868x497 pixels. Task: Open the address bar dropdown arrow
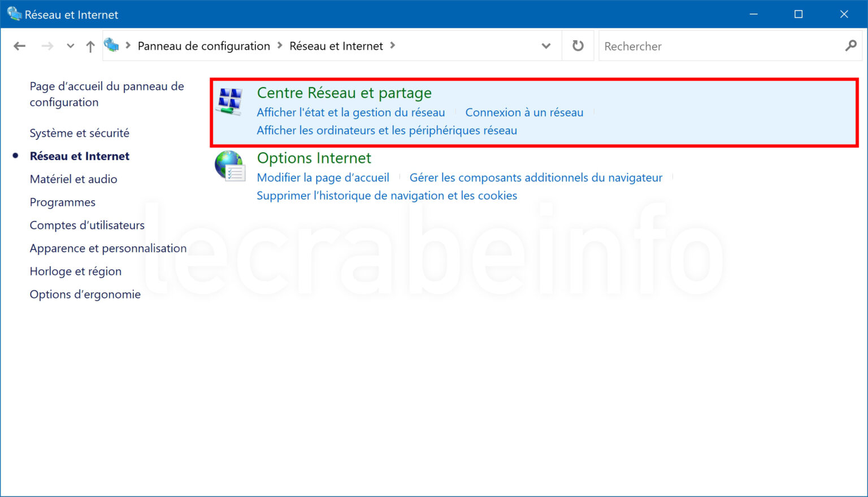pyautogui.click(x=545, y=46)
